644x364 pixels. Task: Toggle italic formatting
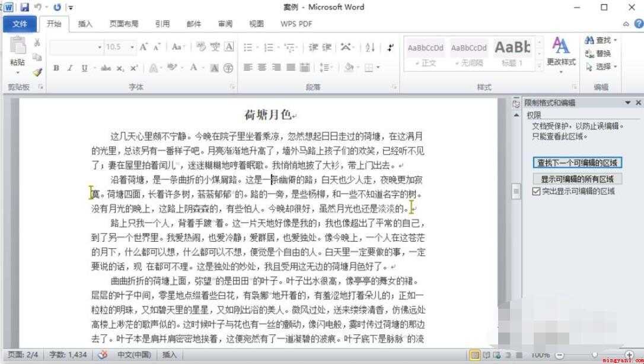tap(70, 68)
